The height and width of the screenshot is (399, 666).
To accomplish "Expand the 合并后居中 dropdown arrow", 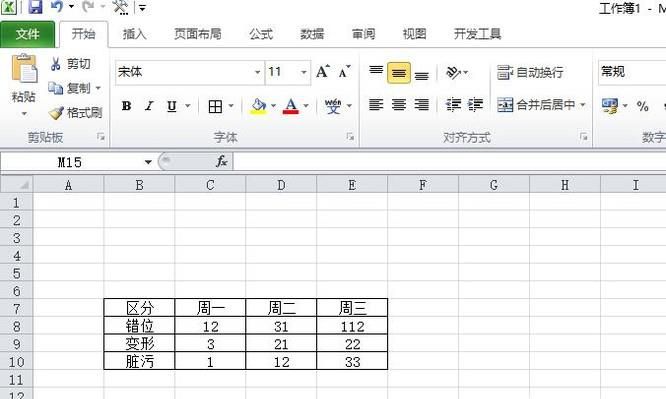I will pyautogui.click(x=583, y=105).
